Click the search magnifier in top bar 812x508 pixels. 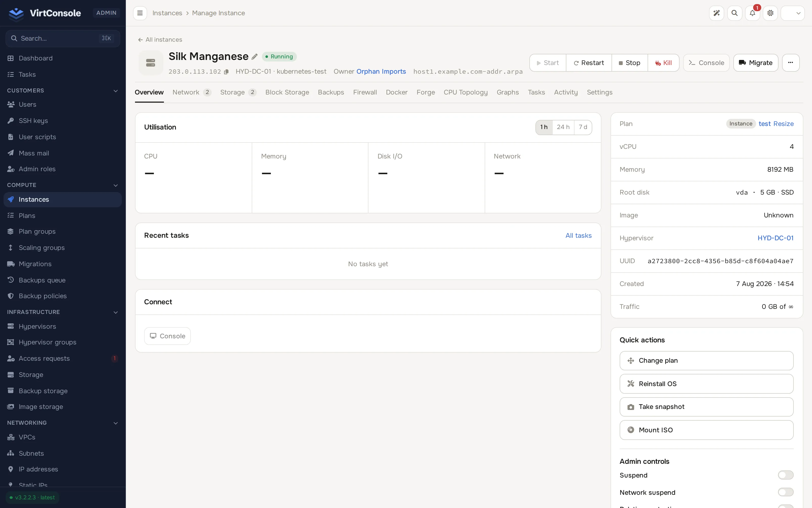coord(735,13)
